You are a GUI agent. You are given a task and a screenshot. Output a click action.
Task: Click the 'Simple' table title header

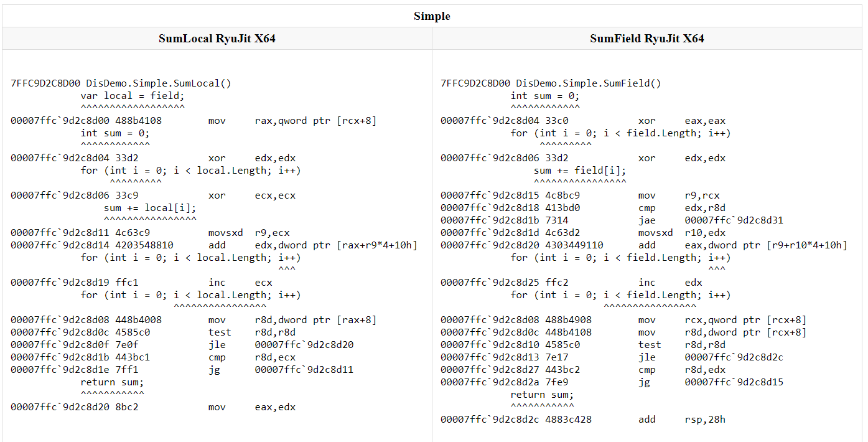point(432,16)
